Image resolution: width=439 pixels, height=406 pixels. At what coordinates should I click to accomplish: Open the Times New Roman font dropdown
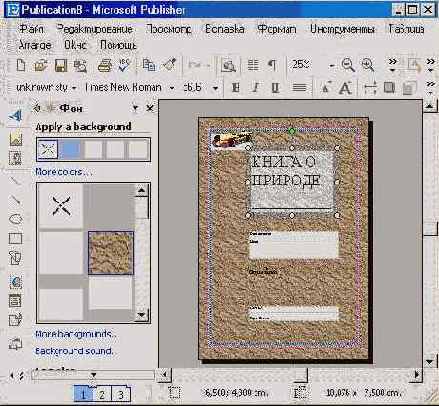click(x=172, y=88)
